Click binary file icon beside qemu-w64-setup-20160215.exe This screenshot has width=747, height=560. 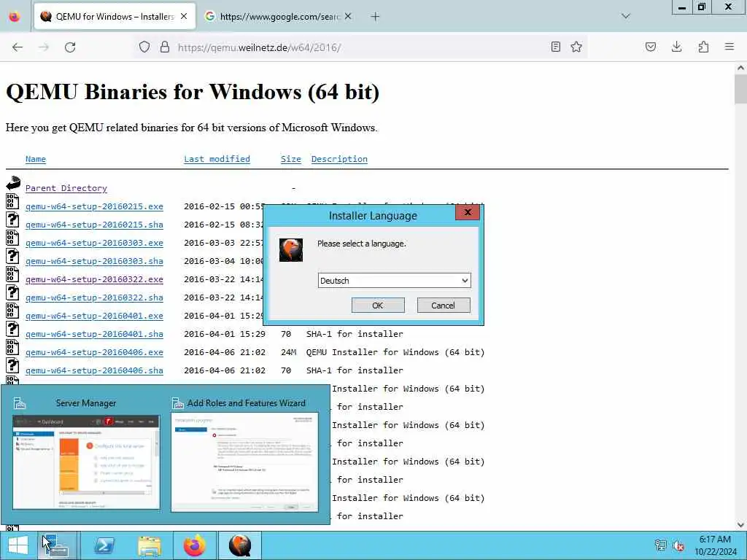click(12, 201)
